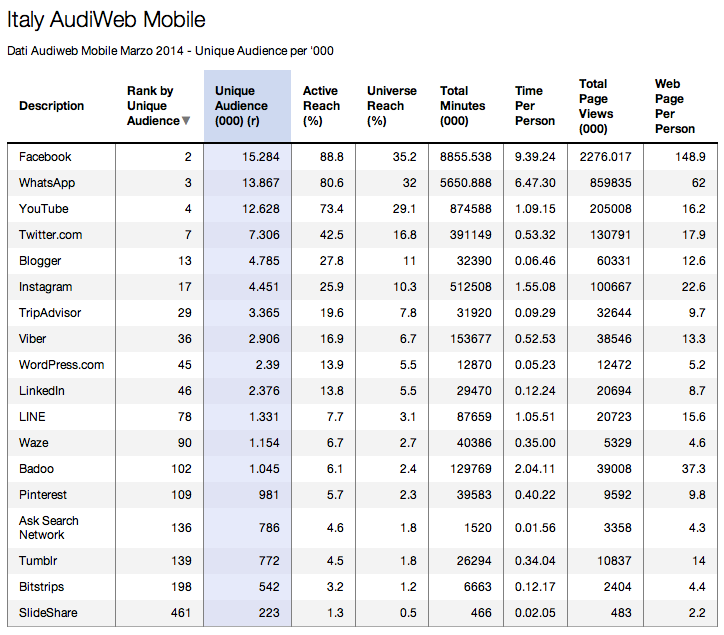Click the Active Reach (%) column header
This screenshot has width=724, height=635.
321,106
